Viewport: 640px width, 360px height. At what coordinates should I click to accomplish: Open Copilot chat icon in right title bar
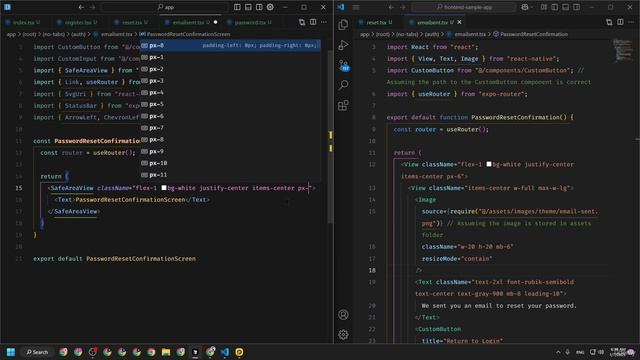click(x=525, y=7)
